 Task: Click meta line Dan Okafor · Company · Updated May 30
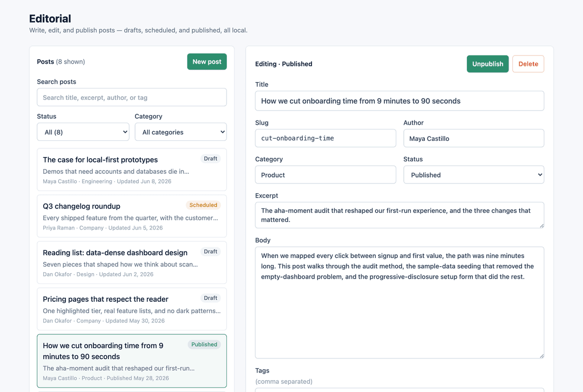coord(104,321)
